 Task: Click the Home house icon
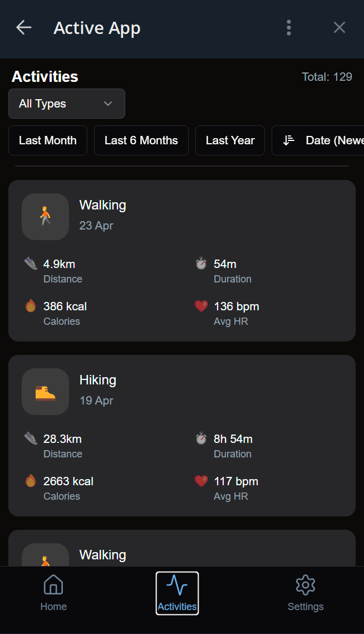tap(53, 585)
